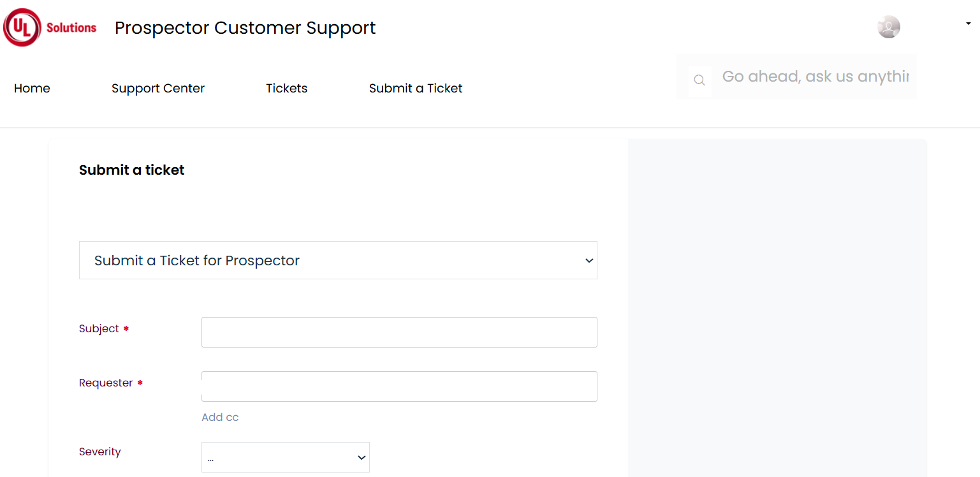Click the Requester field label
The image size is (980, 477).
point(106,383)
